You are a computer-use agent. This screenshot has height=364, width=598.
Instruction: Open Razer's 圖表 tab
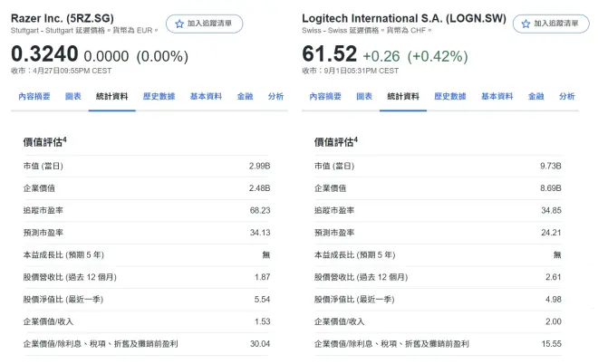tap(72, 96)
